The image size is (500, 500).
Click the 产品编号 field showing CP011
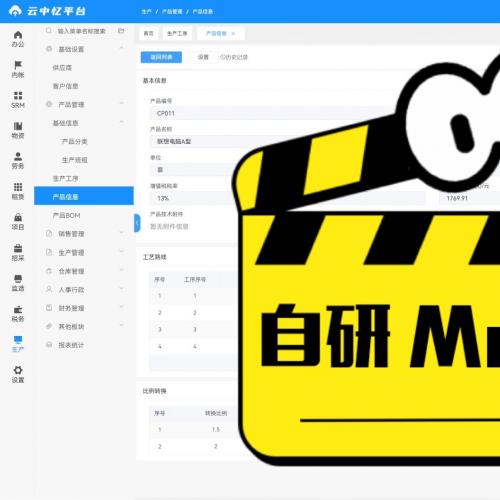(x=273, y=113)
